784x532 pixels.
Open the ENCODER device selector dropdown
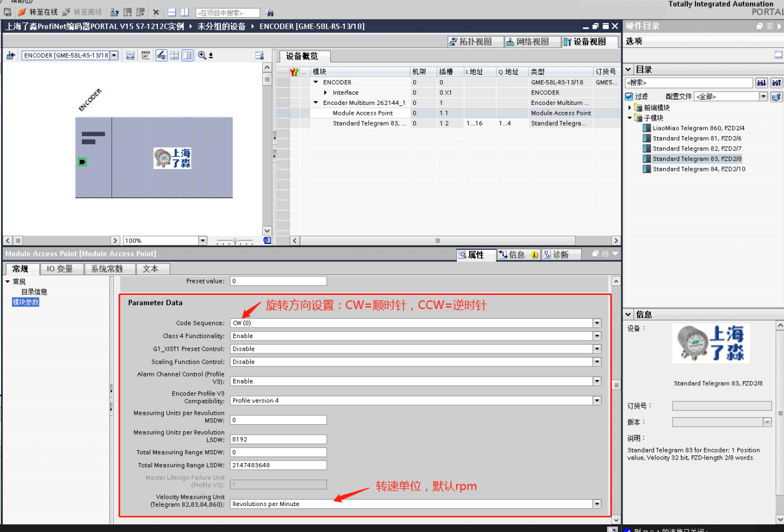(x=114, y=55)
